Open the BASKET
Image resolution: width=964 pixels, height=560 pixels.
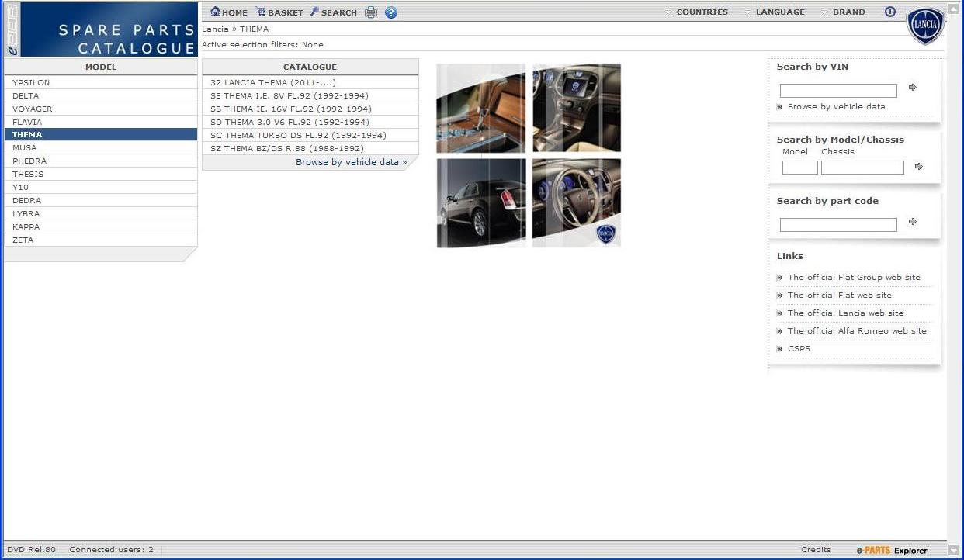pyautogui.click(x=279, y=12)
